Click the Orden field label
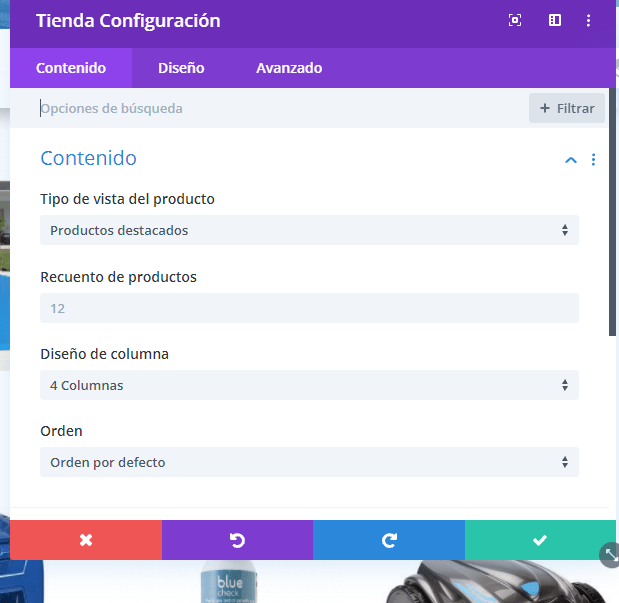This screenshot has width=619, height=603. pos(62,431)
